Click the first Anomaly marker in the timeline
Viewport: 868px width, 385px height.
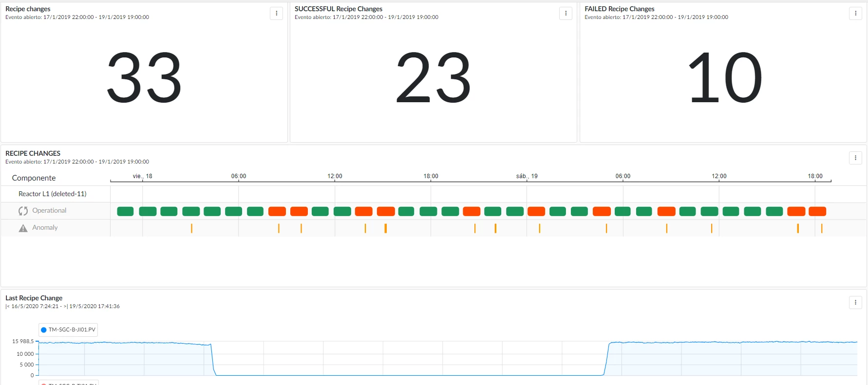point(191,228)
